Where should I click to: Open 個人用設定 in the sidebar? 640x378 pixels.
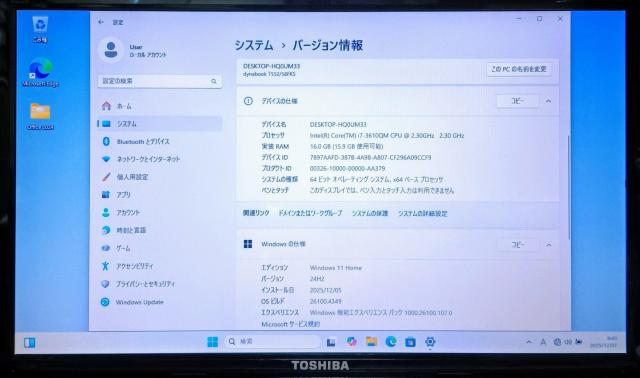(x=160, y=177)
